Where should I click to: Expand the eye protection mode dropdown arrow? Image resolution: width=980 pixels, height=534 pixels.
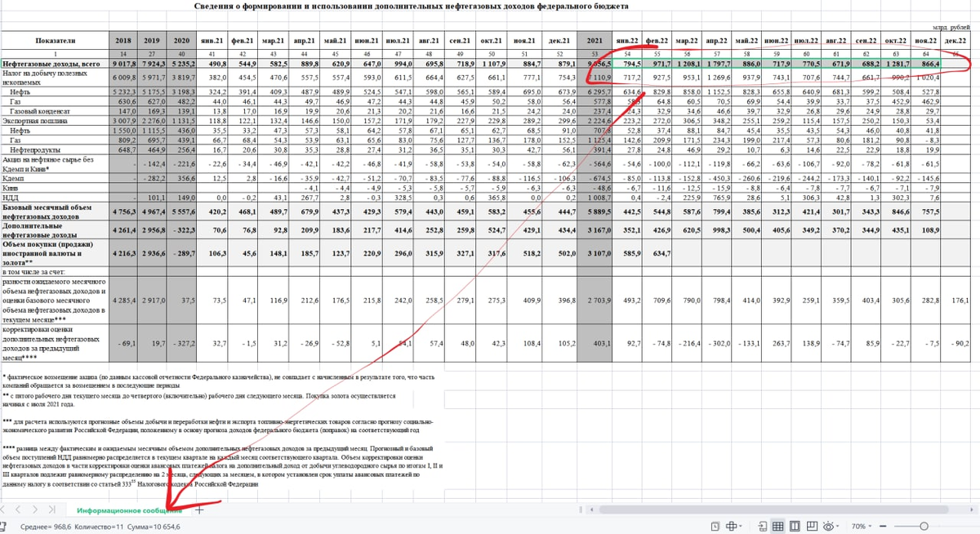pos(838,527)
